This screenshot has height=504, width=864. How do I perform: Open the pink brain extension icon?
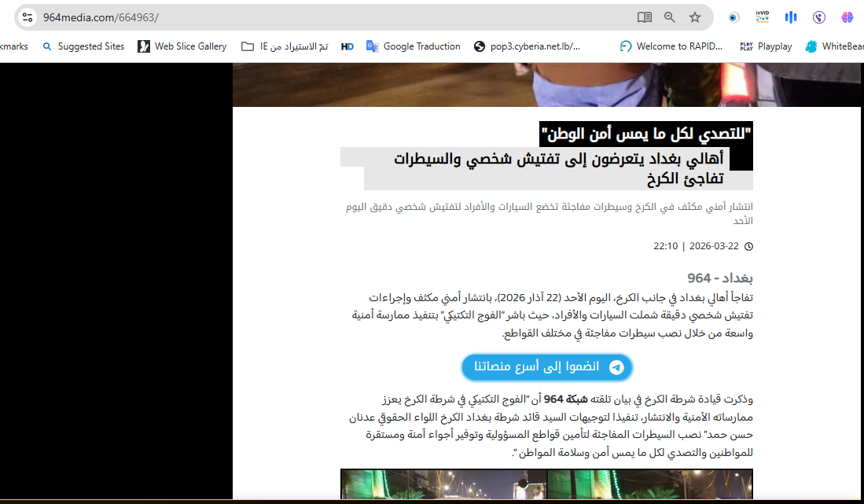coord(847,17)
